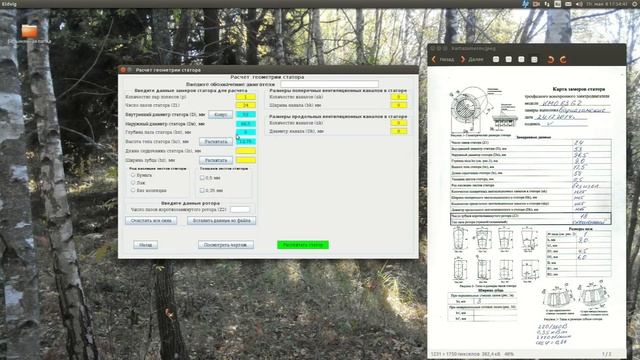Click the stator slots (Z1) field
Viewport: 640px width, 360px height.
pyautogui.click(x=246, y=105)
